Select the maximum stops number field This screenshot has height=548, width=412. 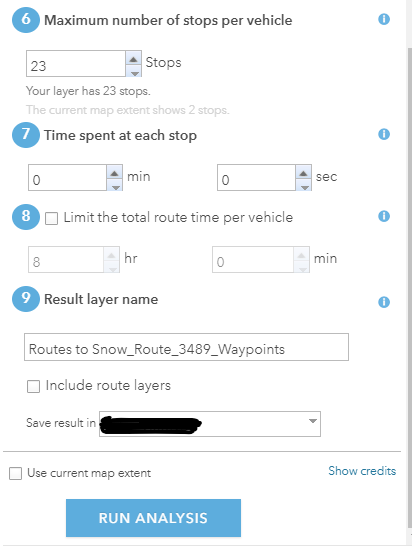pos(76,64)
